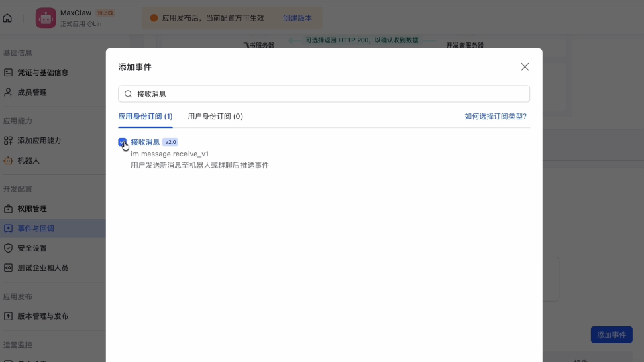Click the 待上线 status badge
The image size is (644, 362).
pos(105,13)
